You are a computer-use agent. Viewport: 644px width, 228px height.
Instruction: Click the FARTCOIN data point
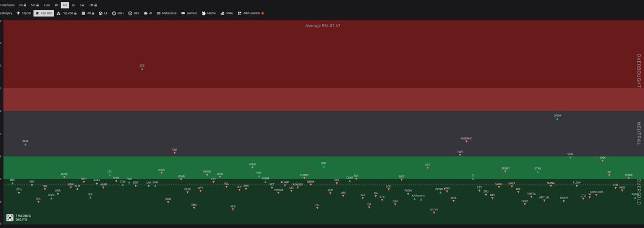click(x=596, y=195)
